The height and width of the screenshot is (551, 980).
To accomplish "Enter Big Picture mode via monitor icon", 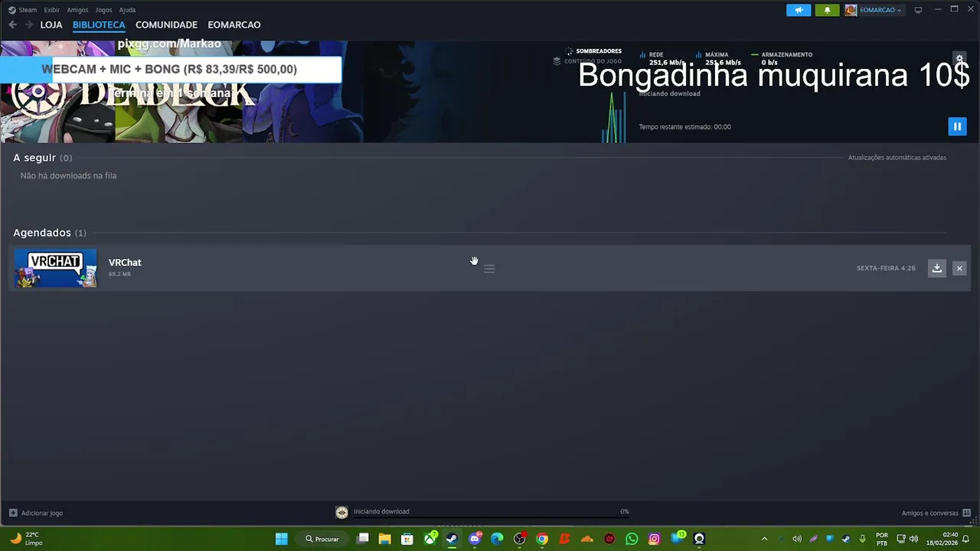I will pyautogui.click(x=918, y=10).
